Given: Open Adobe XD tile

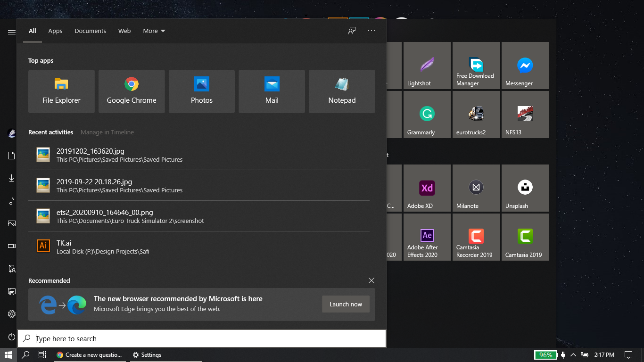Looking at the screenshot, I should [427, 188].
